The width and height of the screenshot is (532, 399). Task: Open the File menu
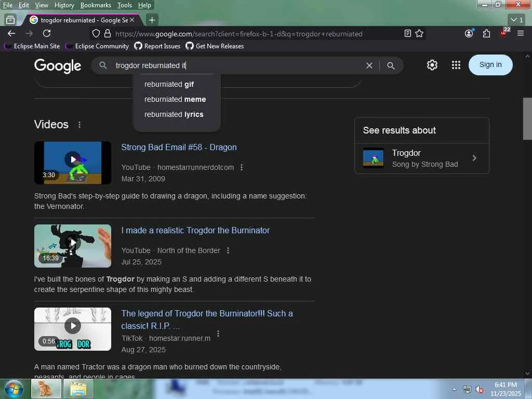coord(7,5)
